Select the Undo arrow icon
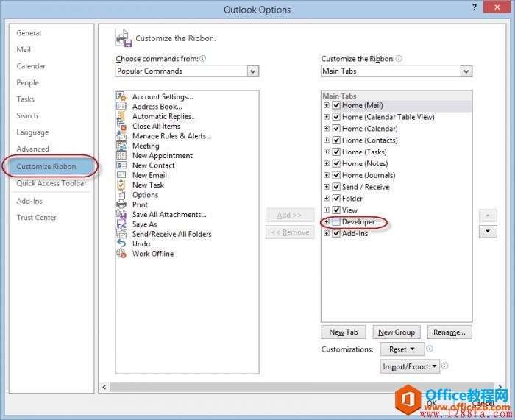 121,243
